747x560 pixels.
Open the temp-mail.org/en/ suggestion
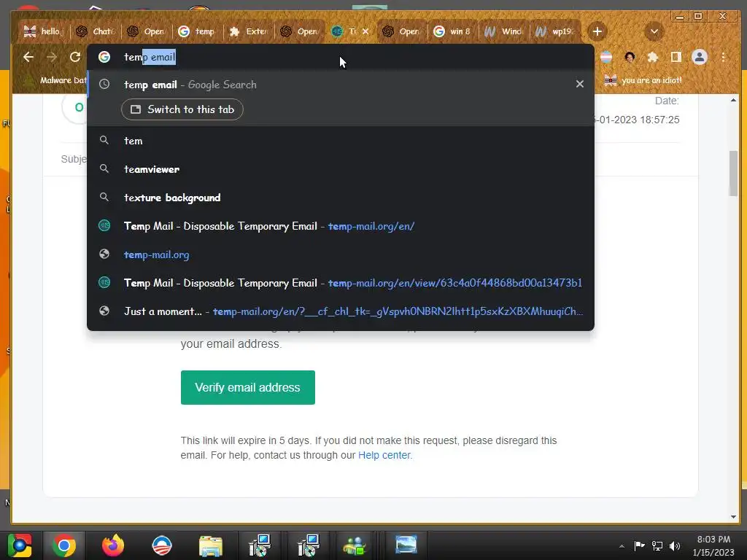[x=341, y=226]
